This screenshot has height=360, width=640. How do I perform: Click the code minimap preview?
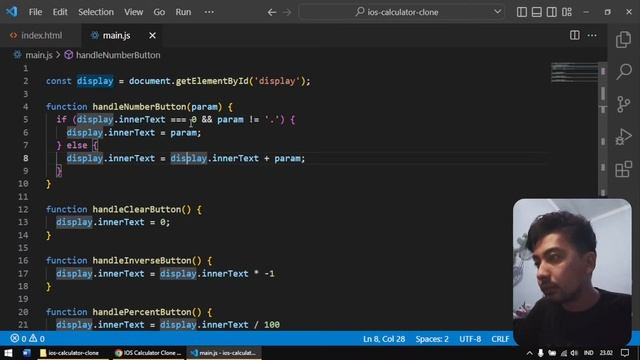575,73
